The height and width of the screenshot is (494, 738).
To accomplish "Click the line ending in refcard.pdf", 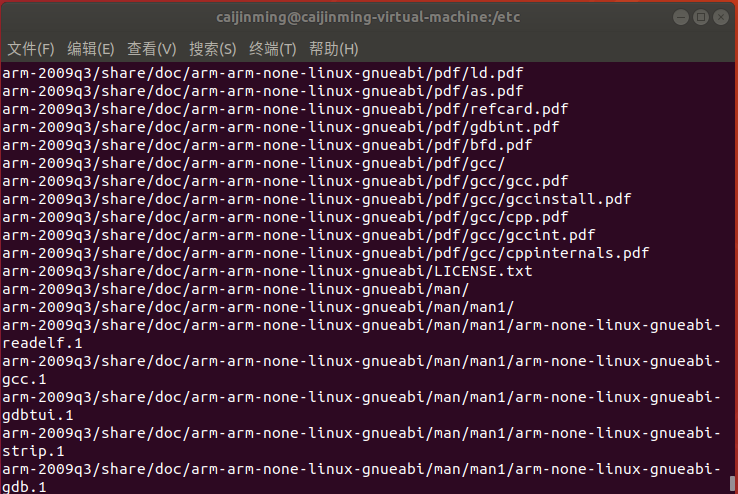I will point(285,109).
